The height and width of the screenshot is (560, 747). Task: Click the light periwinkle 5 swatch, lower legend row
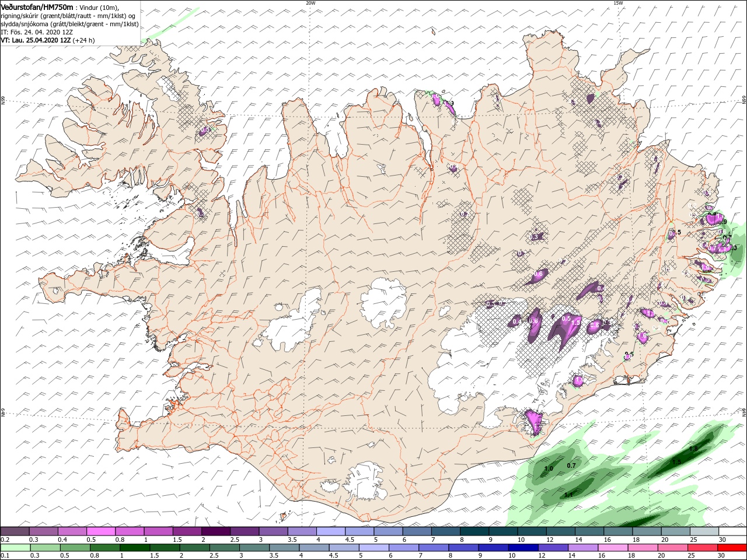point(375,548)
